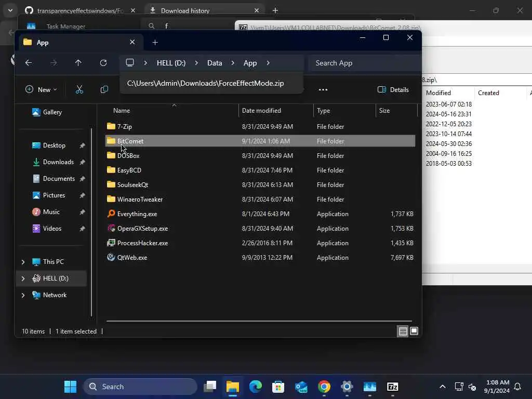Click the Cut scissors icon
This screenshot has width=532, height=399.
click(x=79, y=89)
